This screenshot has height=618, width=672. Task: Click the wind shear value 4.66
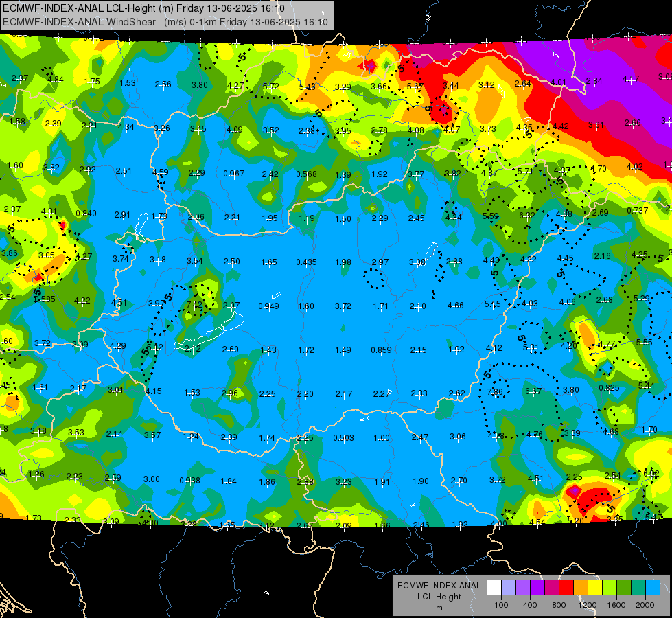point(455,306)
